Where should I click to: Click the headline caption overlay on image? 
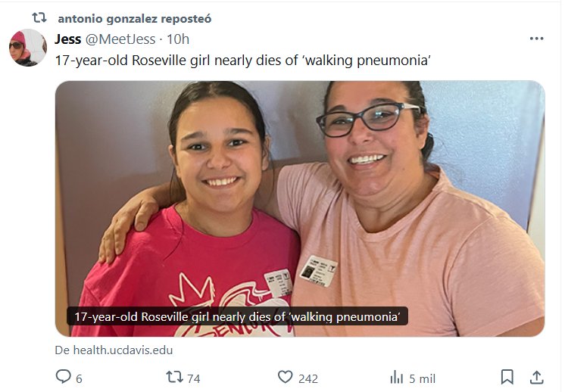pos(237,316)
